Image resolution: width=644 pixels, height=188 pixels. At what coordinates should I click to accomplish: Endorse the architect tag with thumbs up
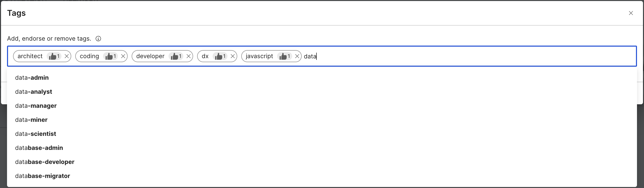53,56
